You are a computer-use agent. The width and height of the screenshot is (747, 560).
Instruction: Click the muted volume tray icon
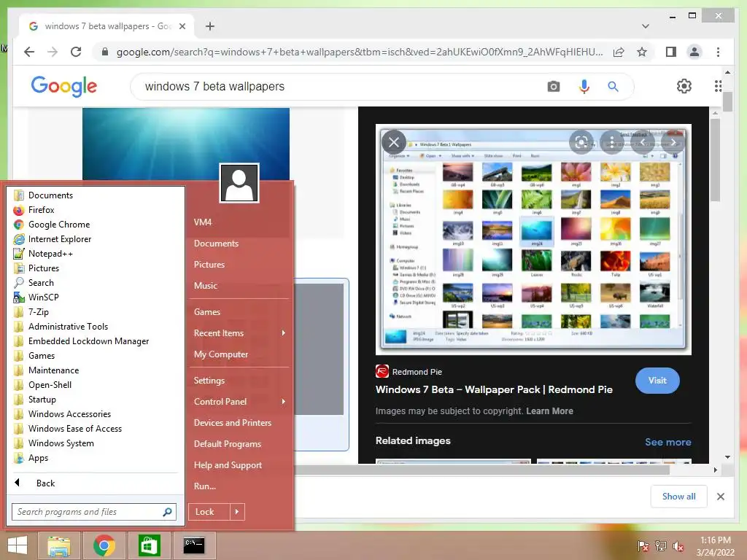[678, 546]
